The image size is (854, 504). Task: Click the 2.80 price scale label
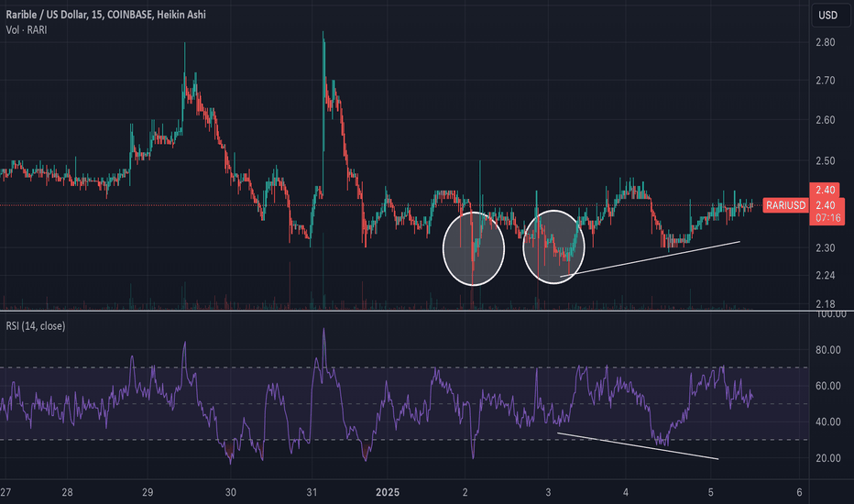825,42
